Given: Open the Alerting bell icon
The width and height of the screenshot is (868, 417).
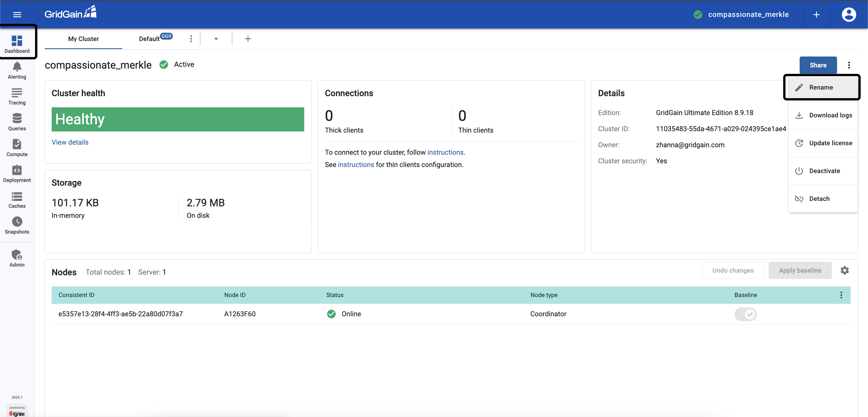Looking at the screenshot, I should (x=17, y=67).
